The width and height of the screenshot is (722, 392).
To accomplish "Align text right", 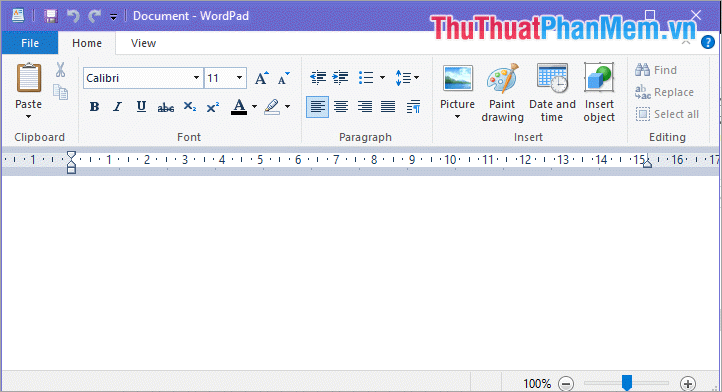I will tap(365, 107).
